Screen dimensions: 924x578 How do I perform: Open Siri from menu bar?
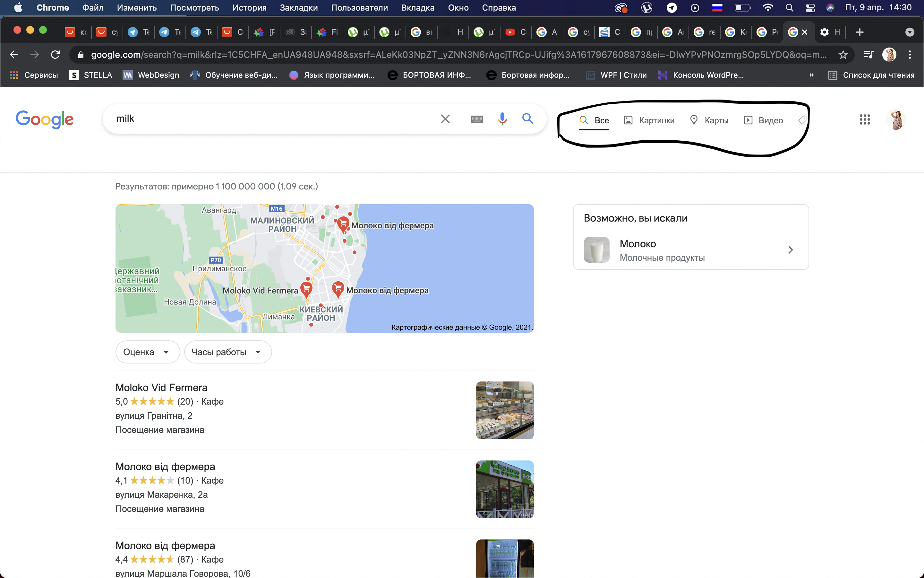pyautogui.click(x=830, y=8)
